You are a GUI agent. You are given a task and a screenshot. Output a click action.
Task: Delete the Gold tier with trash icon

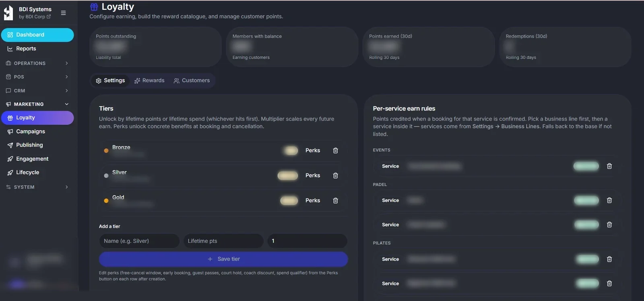(335, 201)
